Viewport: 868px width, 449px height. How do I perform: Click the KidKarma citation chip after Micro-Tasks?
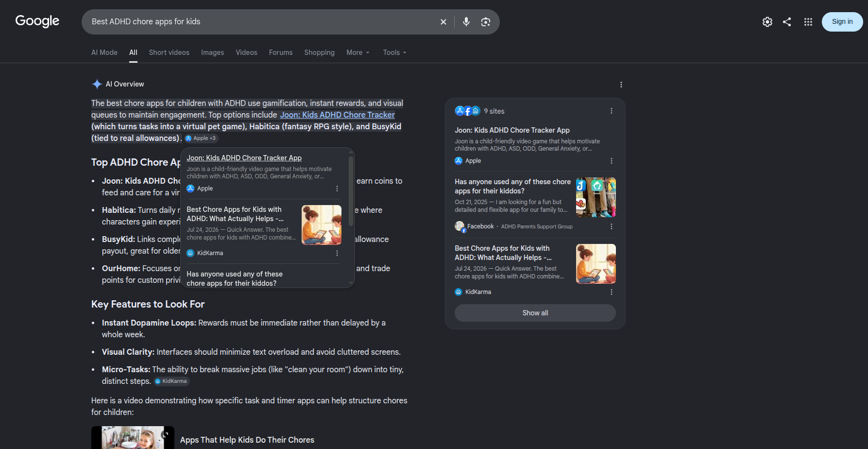171,381
